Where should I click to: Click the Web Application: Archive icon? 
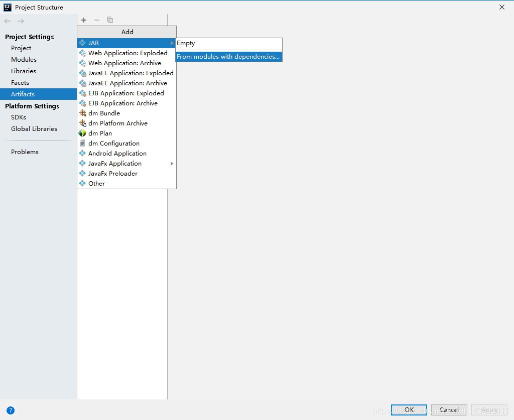coord(83,63)
